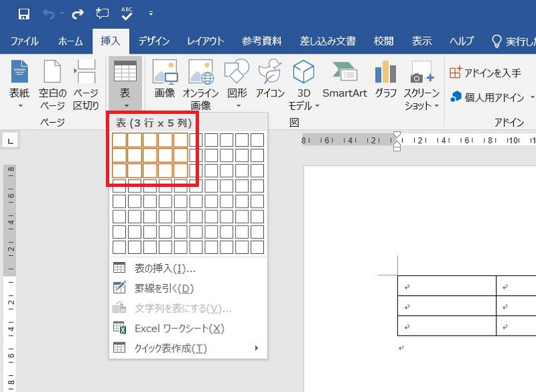Click the Redo arrow icon

(x=78, y=14)
